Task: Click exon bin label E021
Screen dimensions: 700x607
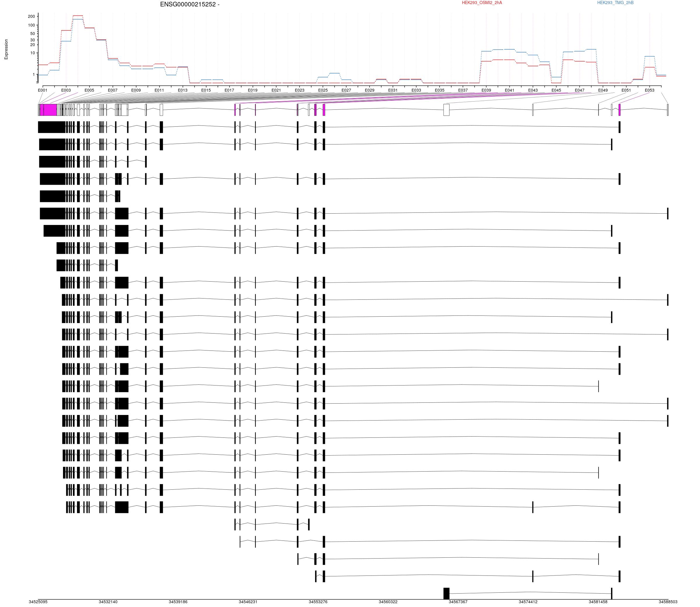Action: point(276,90)
